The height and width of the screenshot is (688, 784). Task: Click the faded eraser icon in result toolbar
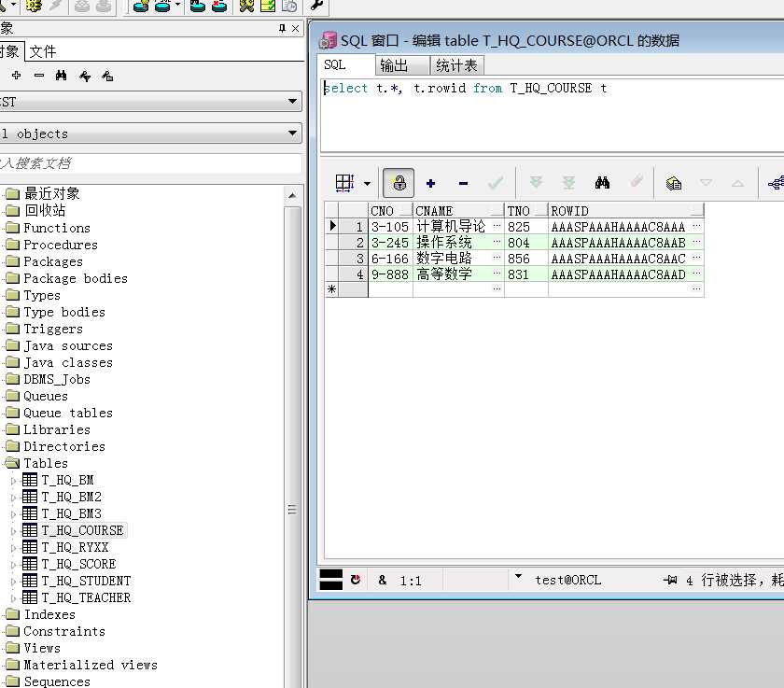[637, 181]
